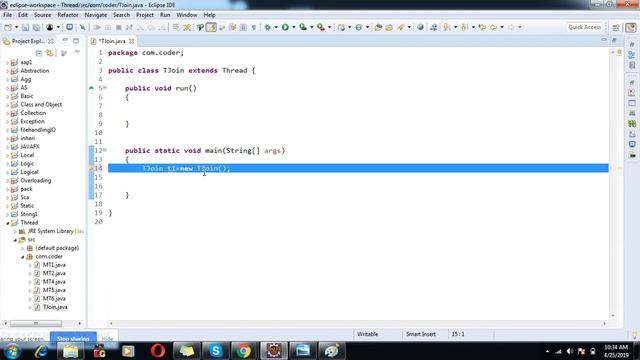Open the Run button dropdown arrow
The image size is (640, 360).
coord(293,27)
